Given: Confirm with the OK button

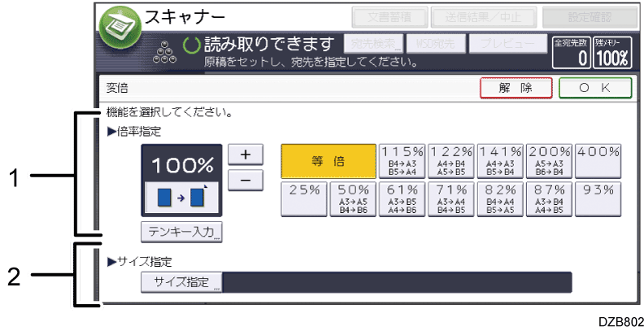Looking at the screenshot, I should click(x=594, y=88).
